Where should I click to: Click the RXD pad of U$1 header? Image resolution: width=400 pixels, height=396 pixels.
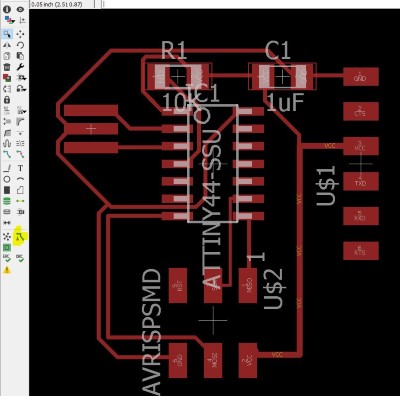361,216
